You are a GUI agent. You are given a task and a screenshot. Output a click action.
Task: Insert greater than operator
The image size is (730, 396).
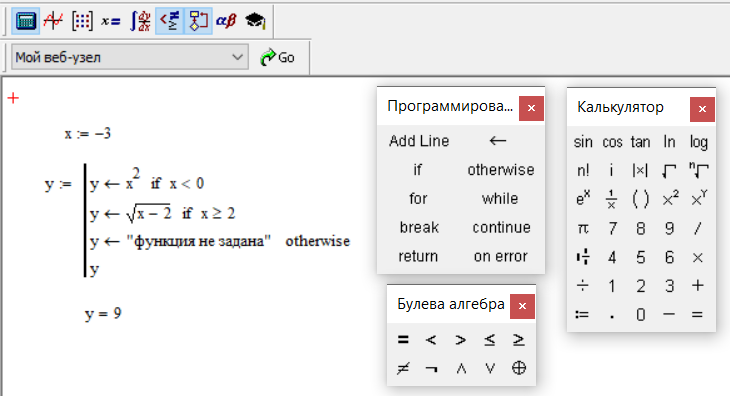pyautogui.click(x=460, y=340)
